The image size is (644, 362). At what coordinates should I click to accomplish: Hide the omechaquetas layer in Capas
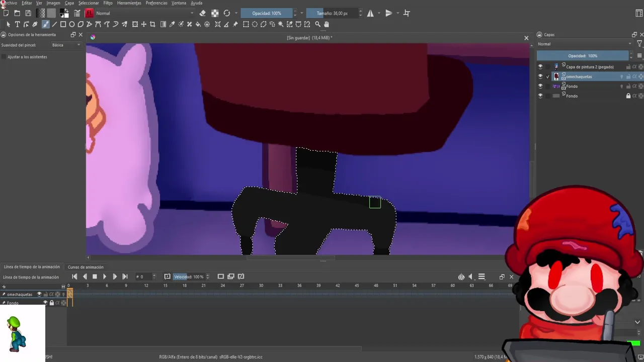[540, 76]
